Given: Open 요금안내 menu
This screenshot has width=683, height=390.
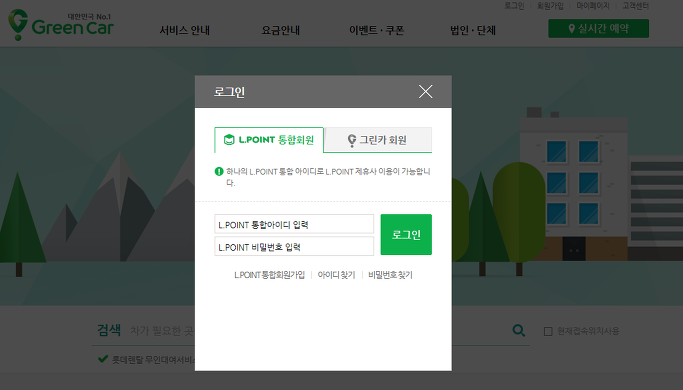Looking at the screenshot, I should point(281,30).
